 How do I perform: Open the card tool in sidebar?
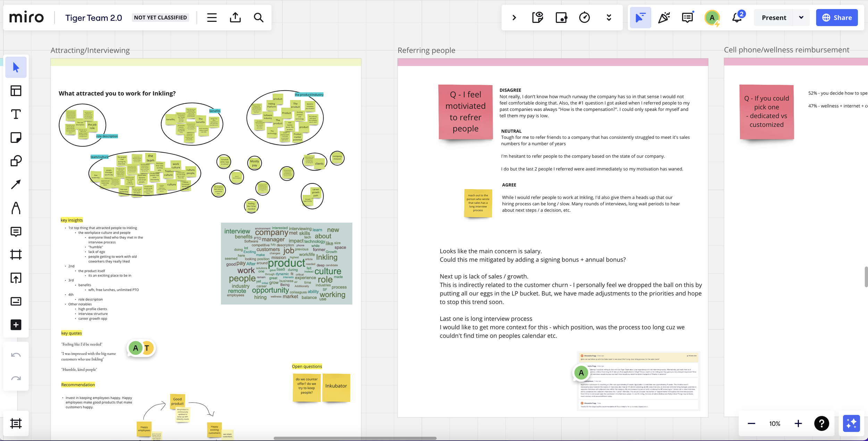point(16,301)
